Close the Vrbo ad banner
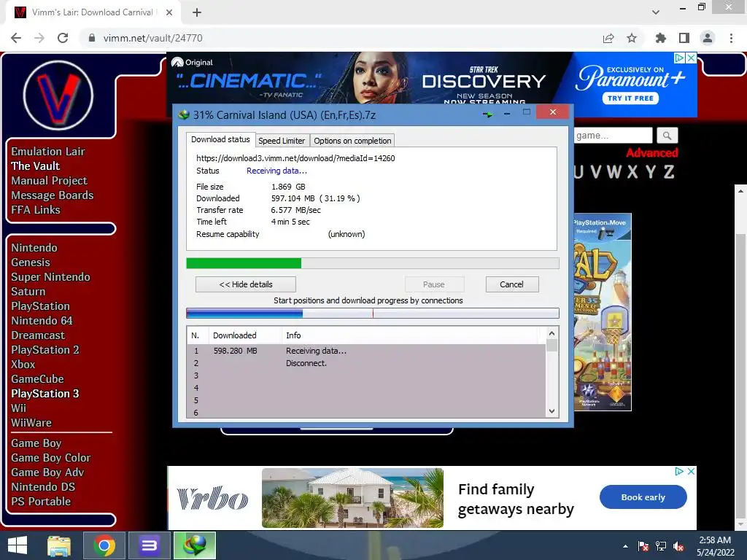 [691, 472]
